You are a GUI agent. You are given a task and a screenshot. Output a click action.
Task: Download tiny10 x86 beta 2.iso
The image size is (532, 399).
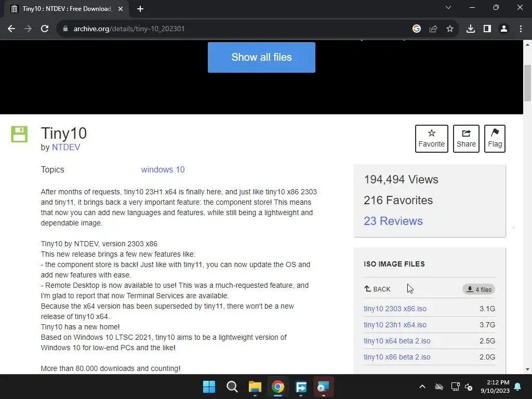397,357
